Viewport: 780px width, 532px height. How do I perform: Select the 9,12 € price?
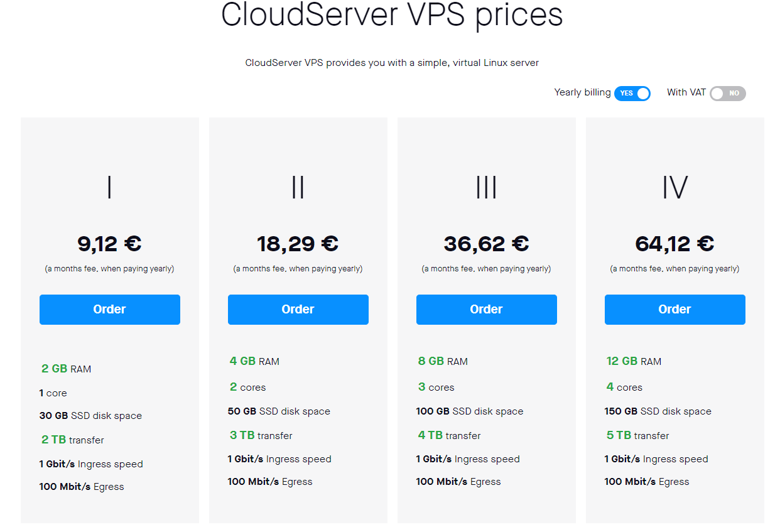(110, 244)
